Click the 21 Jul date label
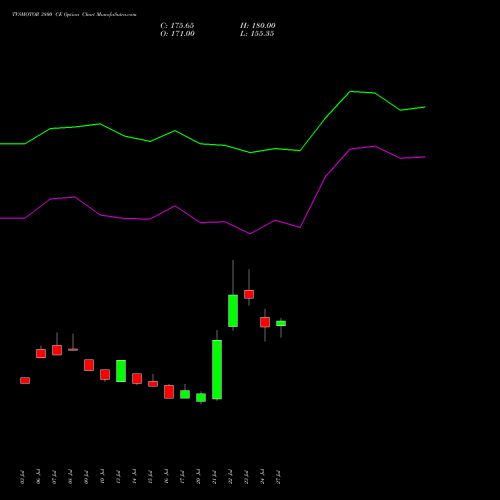 pyautogui.click(x=215, y=477)
